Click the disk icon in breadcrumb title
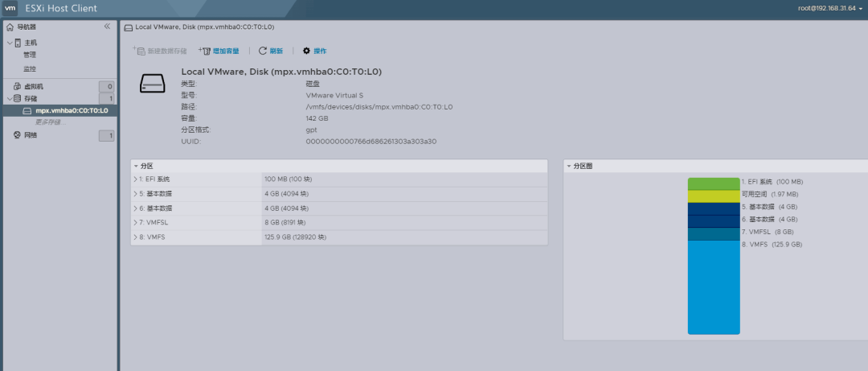This screenshot has height=371, width=868. click(x=128, y=27)
